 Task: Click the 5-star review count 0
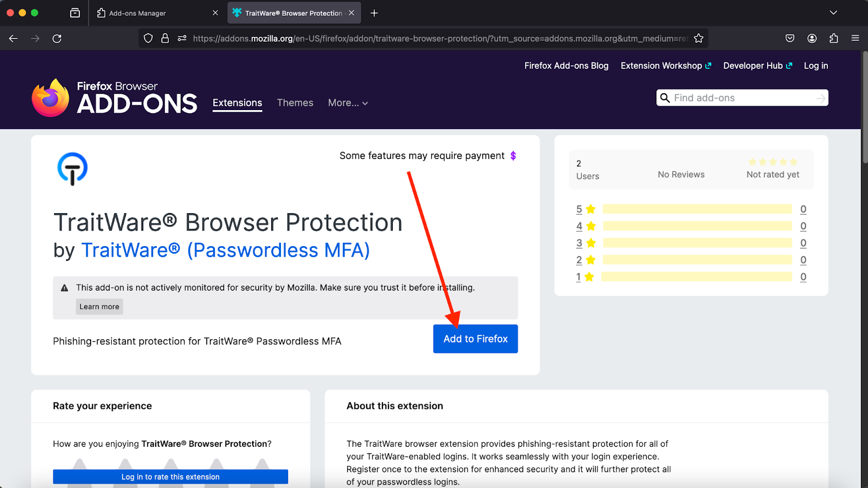[803, 209]
